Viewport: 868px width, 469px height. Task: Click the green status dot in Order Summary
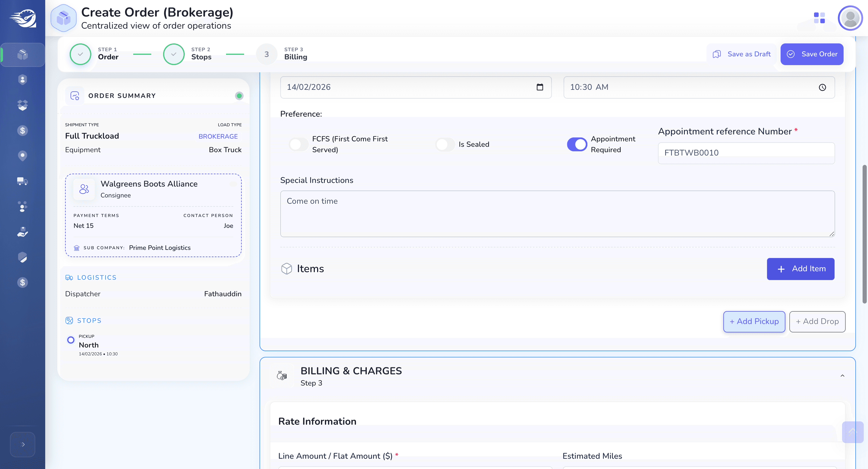[x=239, y=96]
